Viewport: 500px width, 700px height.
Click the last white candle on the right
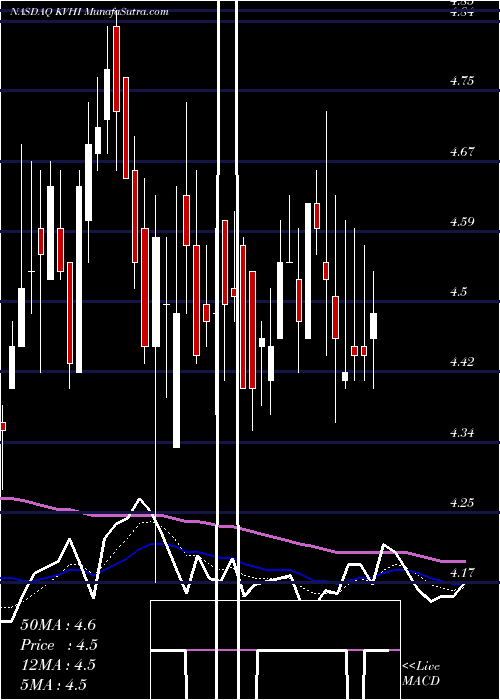point(373,326)
